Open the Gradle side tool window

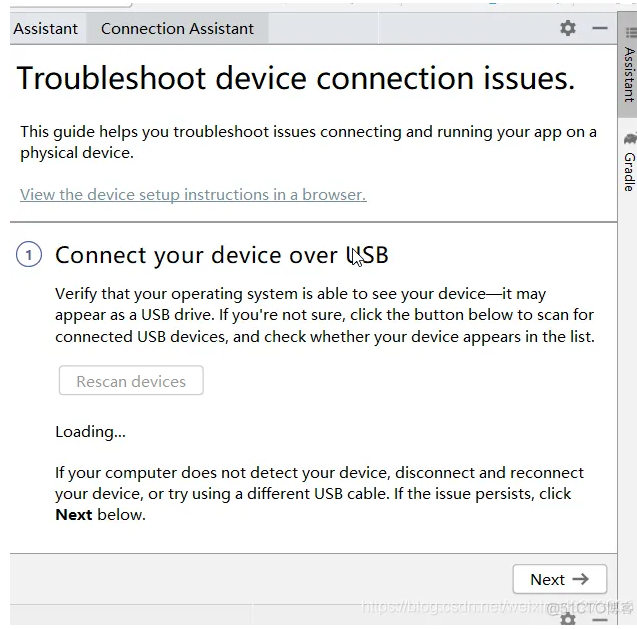point(629,170)
